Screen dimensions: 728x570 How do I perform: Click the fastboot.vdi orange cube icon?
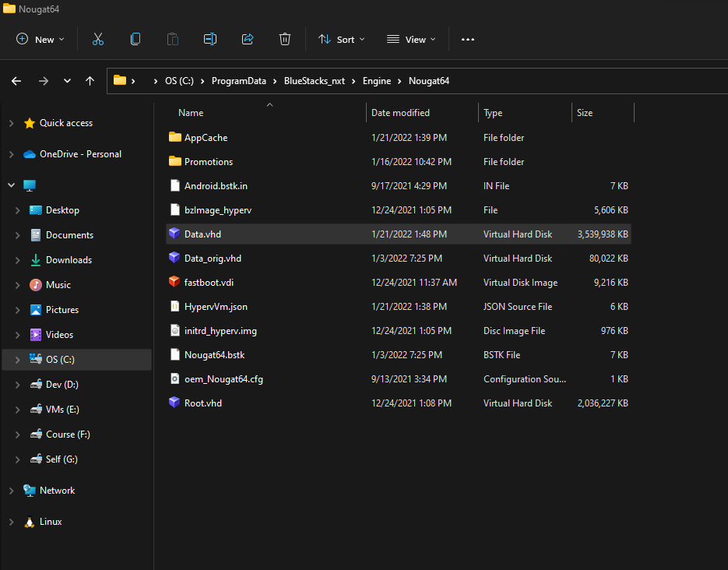click(x=174, y=281)
